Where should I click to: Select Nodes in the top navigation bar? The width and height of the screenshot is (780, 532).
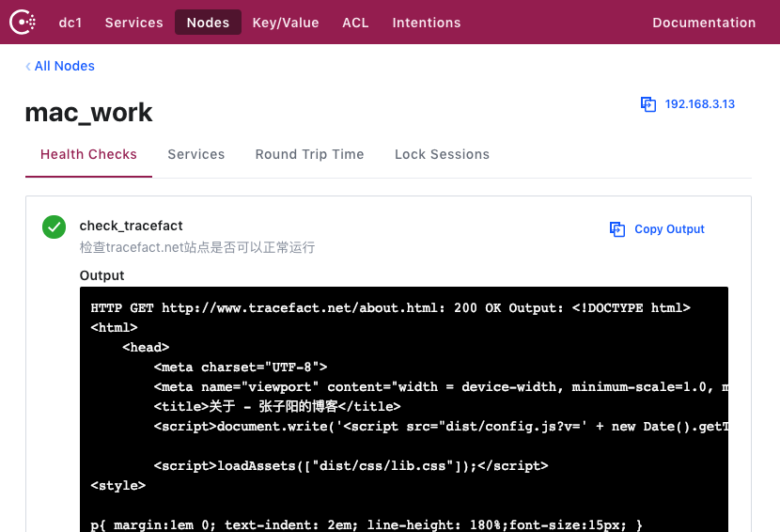(208, 23)
